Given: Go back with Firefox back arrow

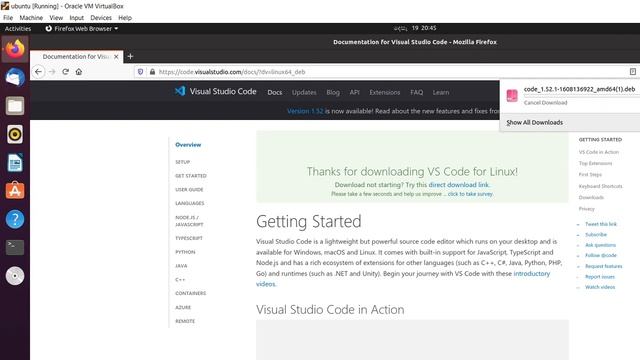Looking at the screenshot, I should [38, 71].
